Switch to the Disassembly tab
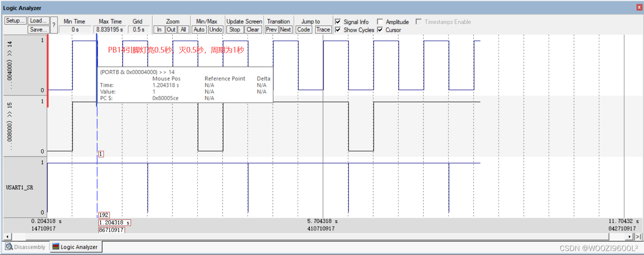This screenshot has height=255, width=644. pyautogui.click(x=26, y=247)
